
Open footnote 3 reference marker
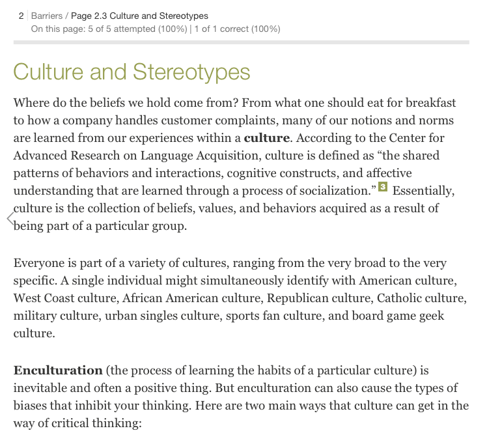(383, 187)
